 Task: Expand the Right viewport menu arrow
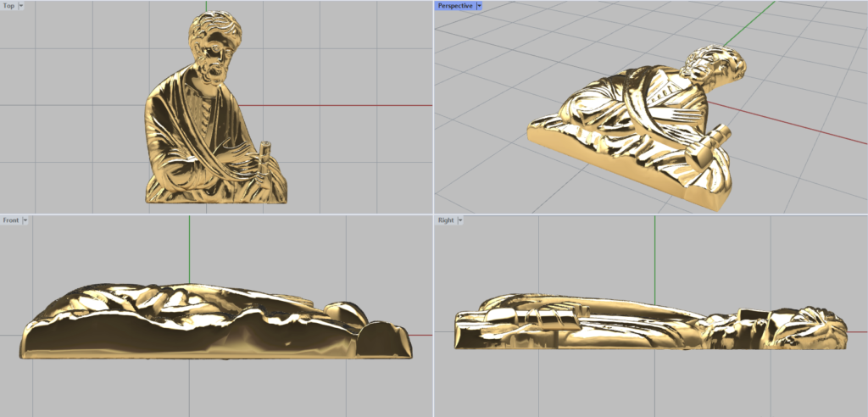(460, 220)
